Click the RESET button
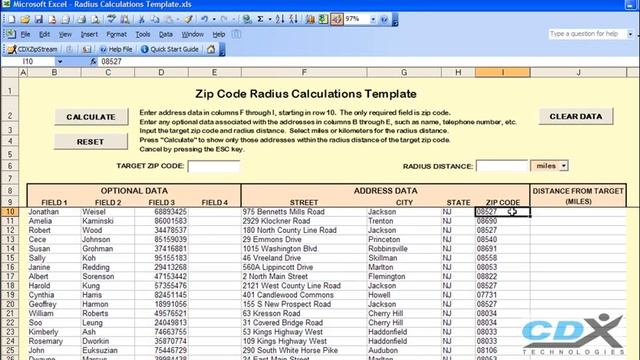The height and width of the screenshot is (360, 640). point(91,142)
